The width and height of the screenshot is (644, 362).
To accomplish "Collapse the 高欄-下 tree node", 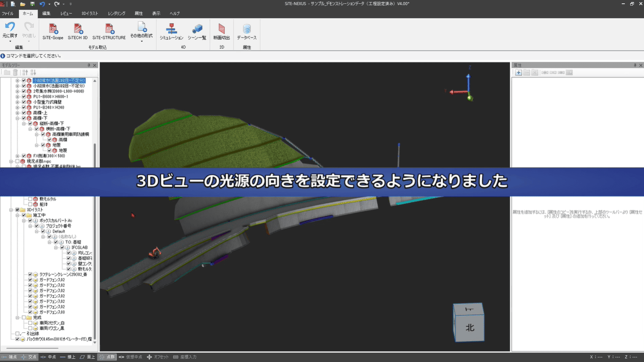I will point(17,118).
